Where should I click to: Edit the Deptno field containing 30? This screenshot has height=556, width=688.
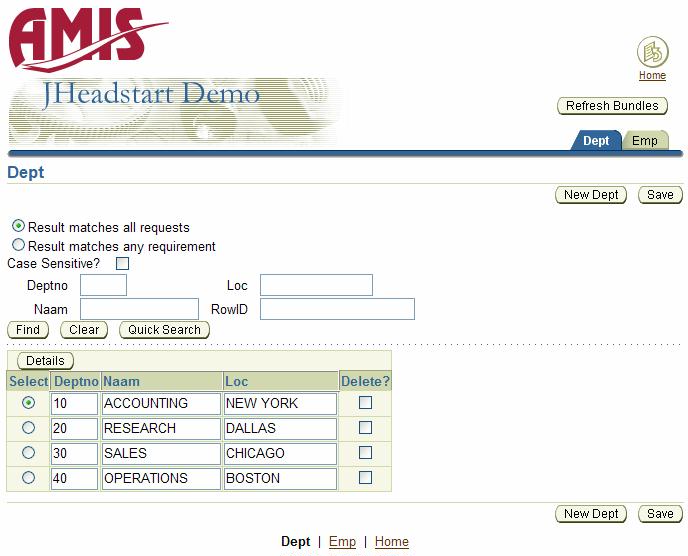pyautogui.click(x=74, y=454)
